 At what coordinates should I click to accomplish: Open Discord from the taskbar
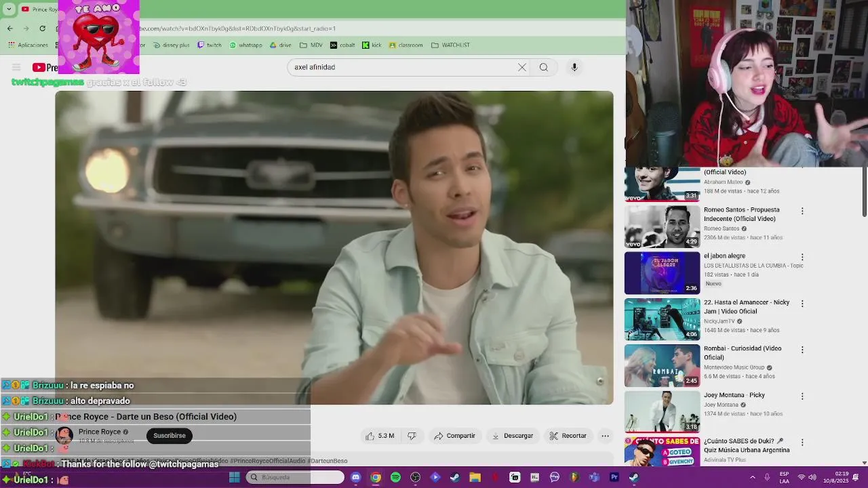355,477
